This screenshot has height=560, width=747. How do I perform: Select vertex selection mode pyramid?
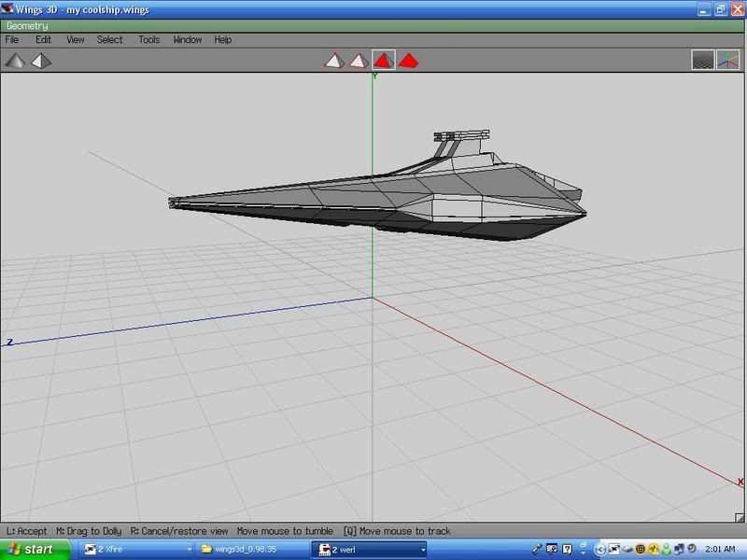coord(334,61)
